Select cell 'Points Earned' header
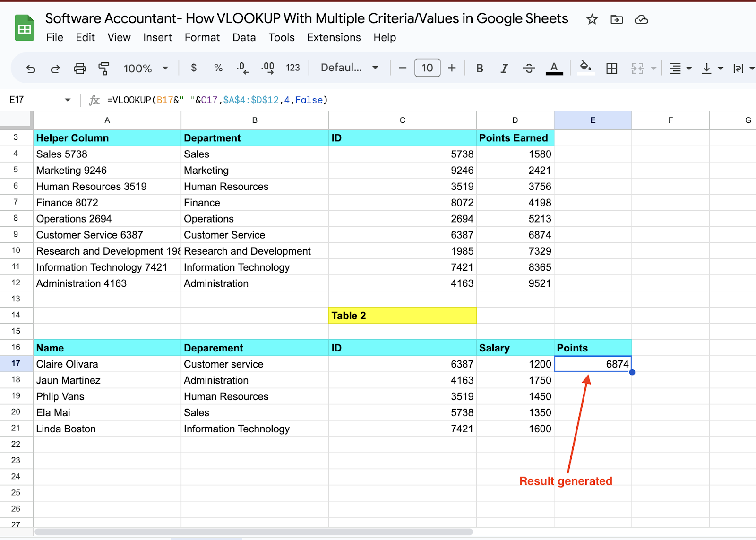Image resolution: width=756 pixels, height=540 pixels. click(515, 138)
